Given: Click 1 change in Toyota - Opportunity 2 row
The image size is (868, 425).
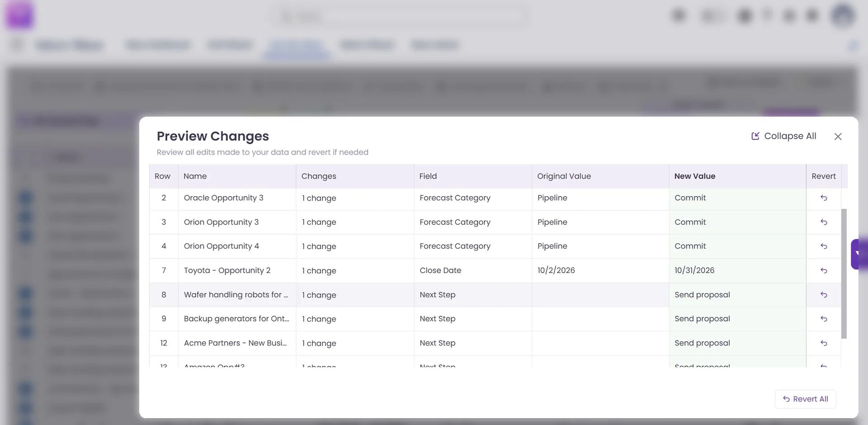Looking at the screenshot, I should tap(355, 270).
